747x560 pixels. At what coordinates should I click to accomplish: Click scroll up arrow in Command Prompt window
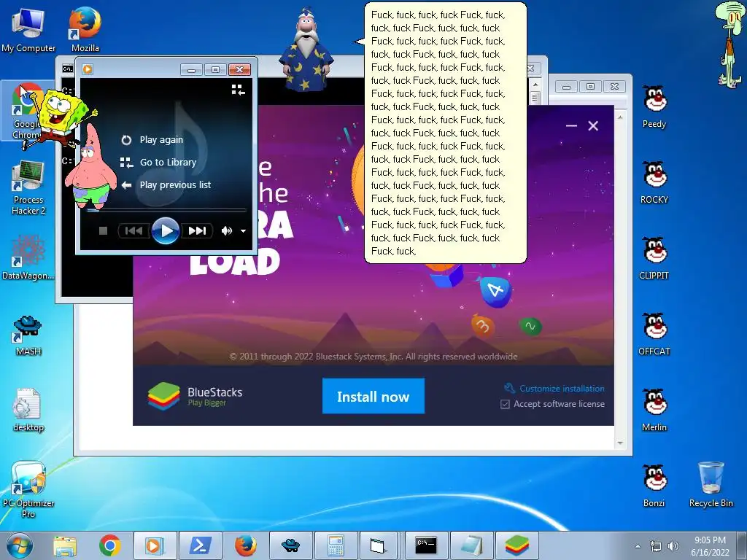535,85
